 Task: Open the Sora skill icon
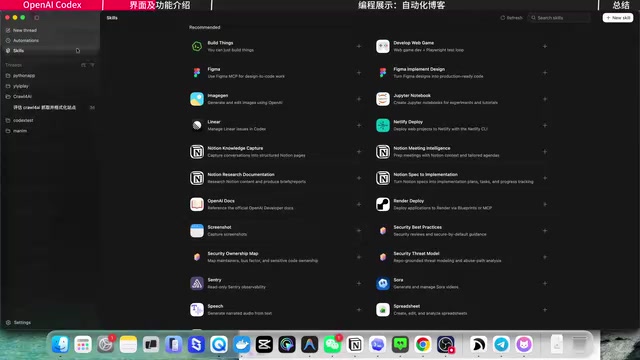tap(383, 283)
